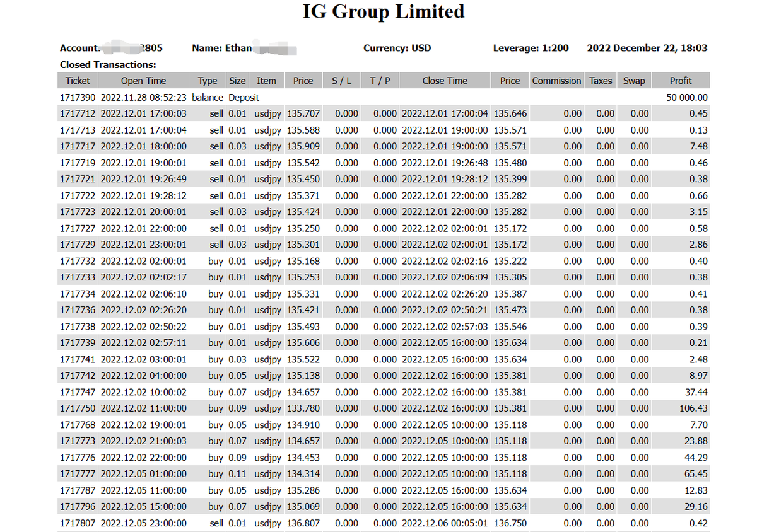The width and height of the screenshot is (757, 532).
Task: Click close price 135.473
Action: (x=510, y=310)
